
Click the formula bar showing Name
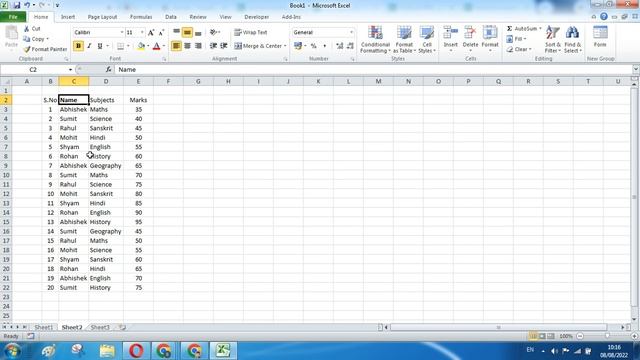[373, 70]
